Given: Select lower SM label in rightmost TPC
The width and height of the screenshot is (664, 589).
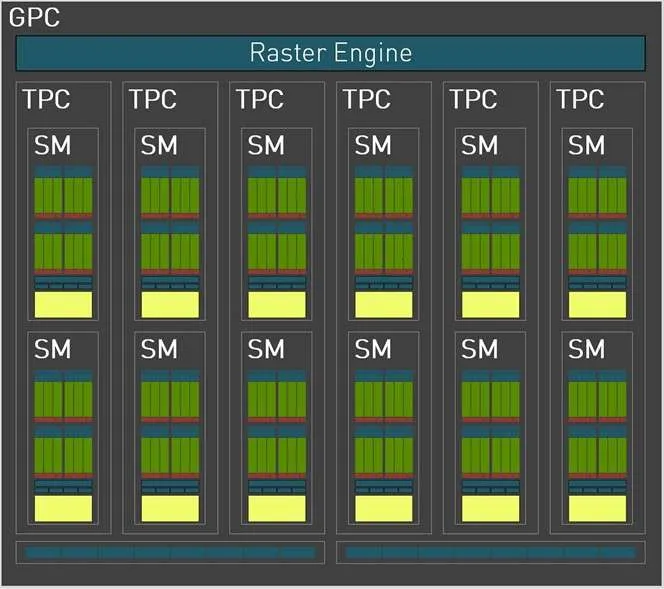Looking at the screenshot, I should pos(587,349).
